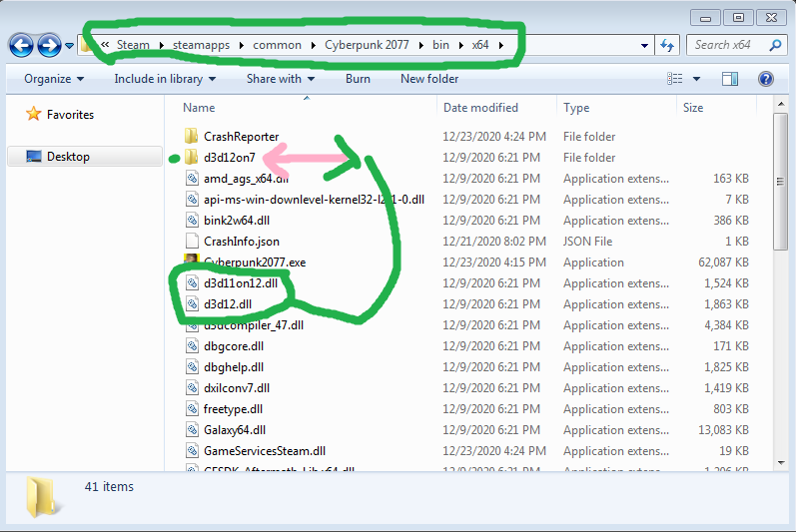Select the Galaxy64.dll file icon

click(192, 429)
